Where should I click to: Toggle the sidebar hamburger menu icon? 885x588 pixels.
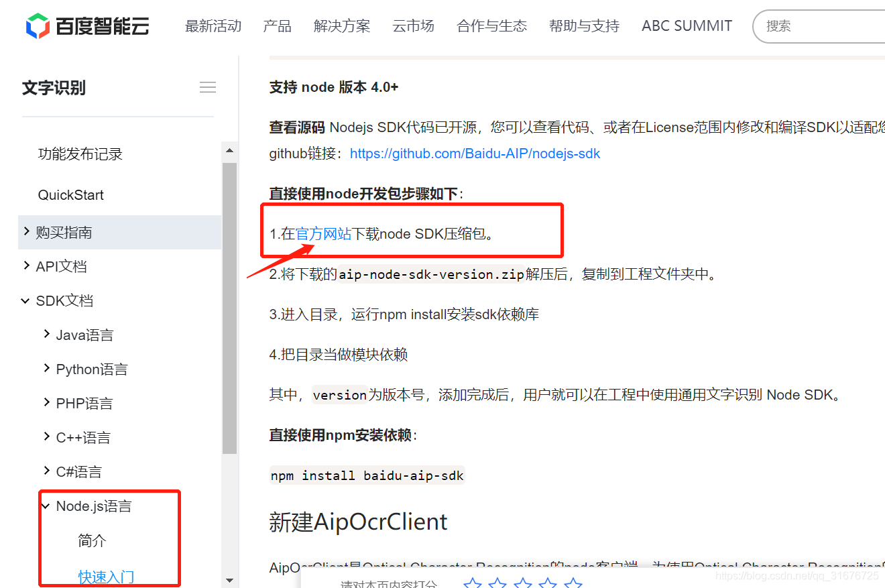[208, 87]
